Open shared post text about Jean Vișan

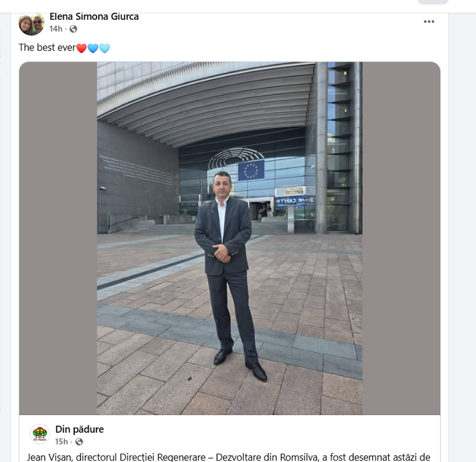[228, 457]
